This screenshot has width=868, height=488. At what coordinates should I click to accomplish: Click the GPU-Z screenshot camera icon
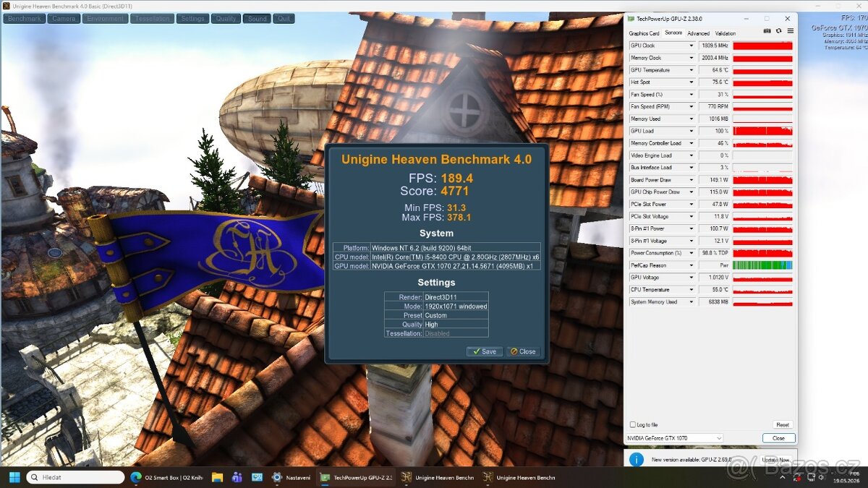click(x=767, y=31)
